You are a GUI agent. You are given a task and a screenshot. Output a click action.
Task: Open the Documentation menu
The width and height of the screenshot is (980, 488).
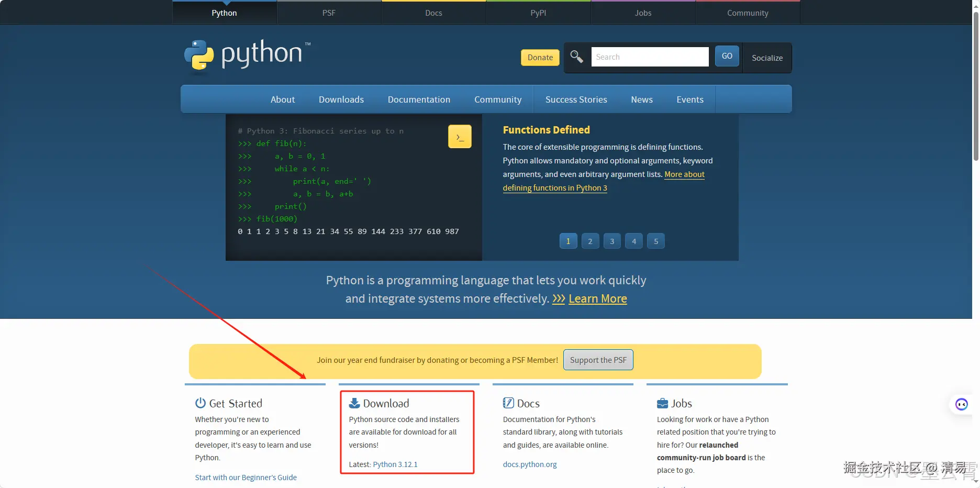[419, 99]
